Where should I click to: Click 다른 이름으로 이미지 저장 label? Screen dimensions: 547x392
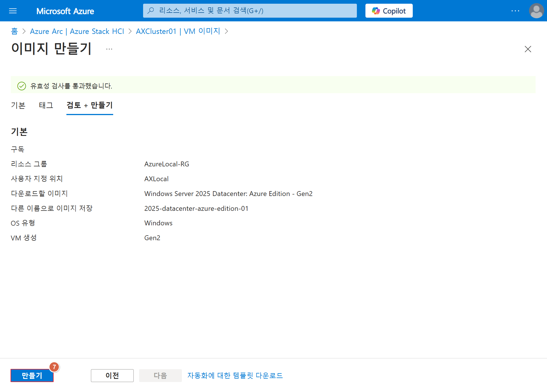point(52,208)
